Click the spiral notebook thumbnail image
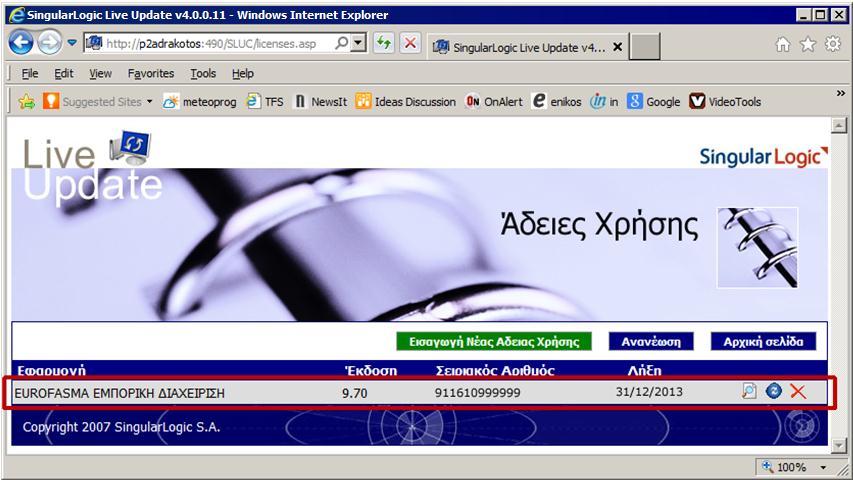 758,248
